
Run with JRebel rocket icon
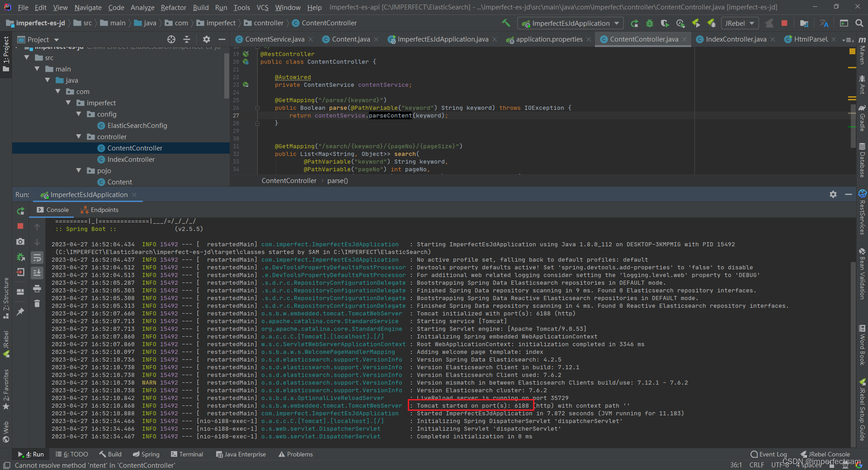(x=696, y=23)
